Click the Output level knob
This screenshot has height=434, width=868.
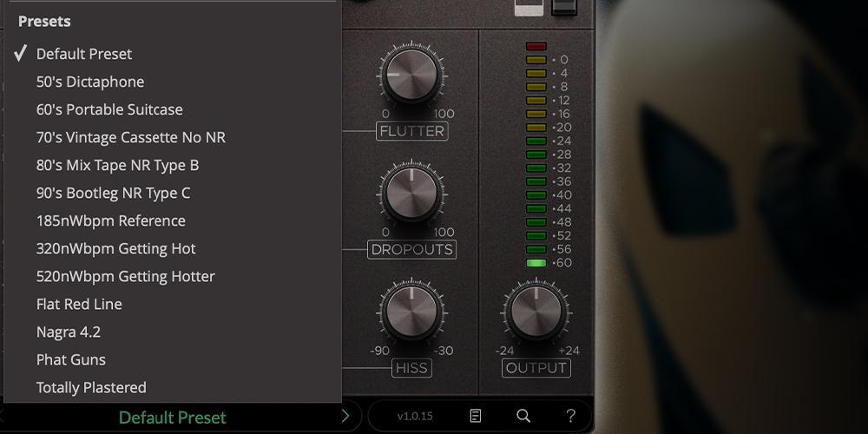(x=536, y=312)
